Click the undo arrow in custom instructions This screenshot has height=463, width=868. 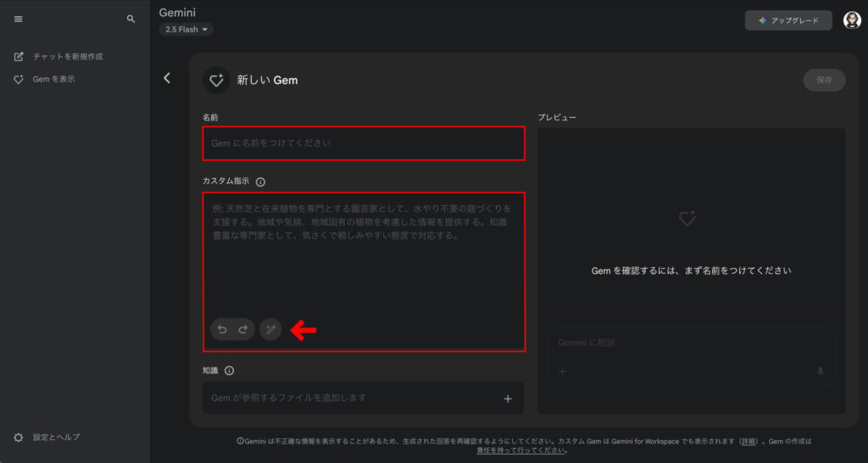pyautogui.click(x=222, y=330)
